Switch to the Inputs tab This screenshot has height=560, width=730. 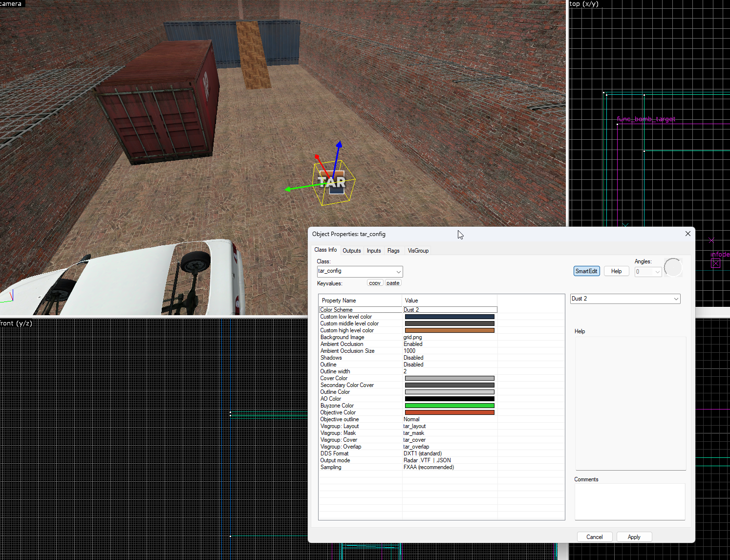coord(374,251)
